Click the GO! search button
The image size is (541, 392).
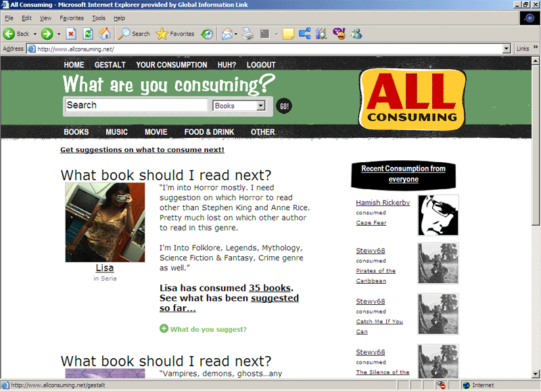(284, 106)
